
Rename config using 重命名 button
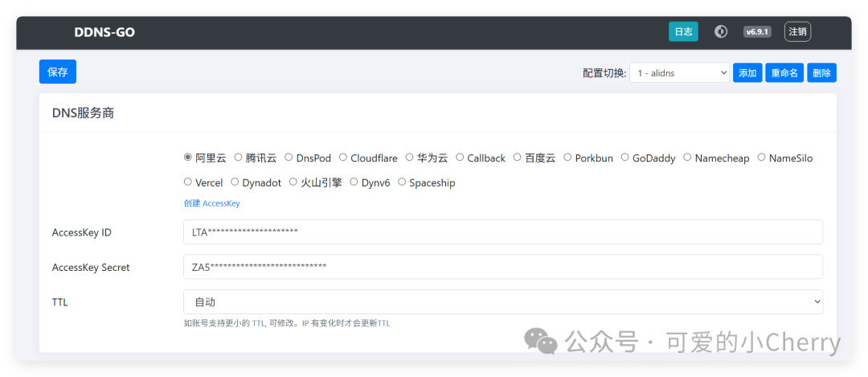click(x=784, y=72)
